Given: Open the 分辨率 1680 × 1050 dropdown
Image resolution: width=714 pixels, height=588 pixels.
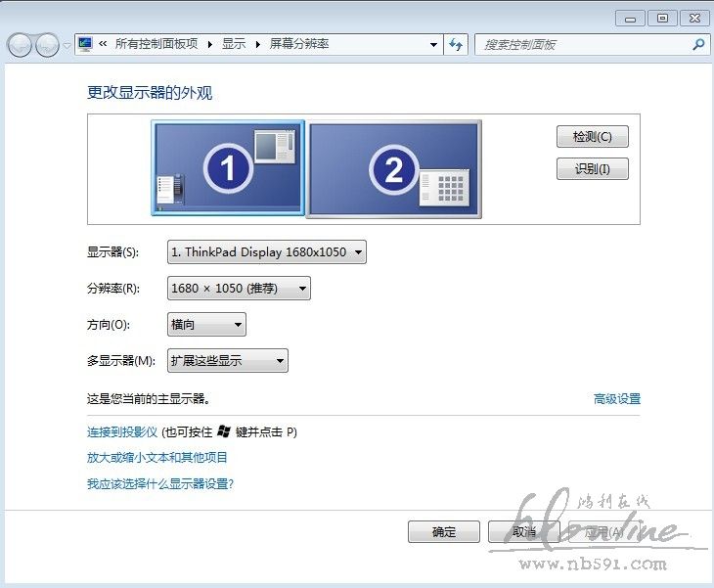Looking at the screenshot, I should coord(239,289).
